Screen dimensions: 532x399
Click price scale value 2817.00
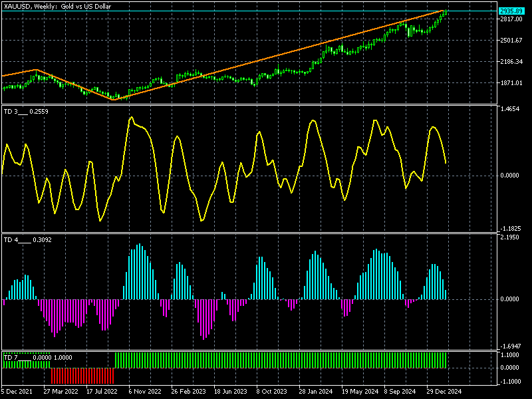(x=511, y=19)
